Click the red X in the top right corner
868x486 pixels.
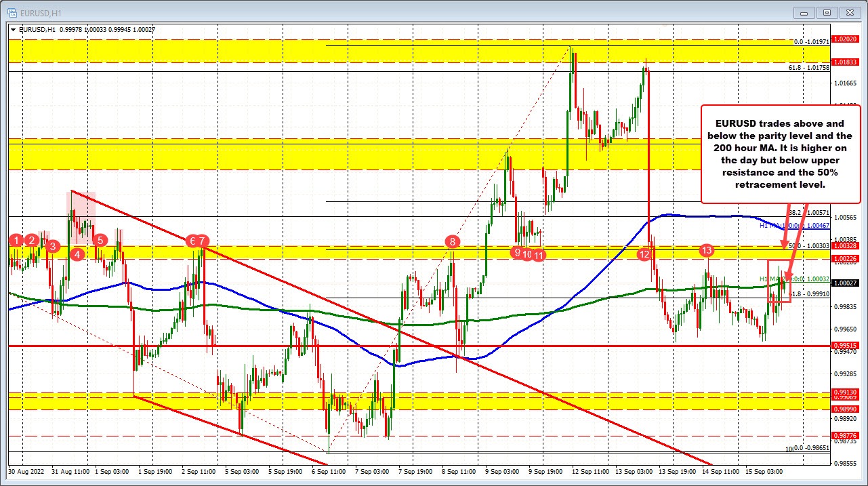pos(849,12)
